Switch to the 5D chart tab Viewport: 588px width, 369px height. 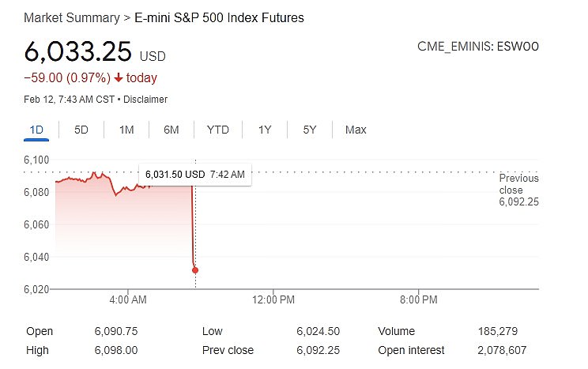[x=81, y=130]
